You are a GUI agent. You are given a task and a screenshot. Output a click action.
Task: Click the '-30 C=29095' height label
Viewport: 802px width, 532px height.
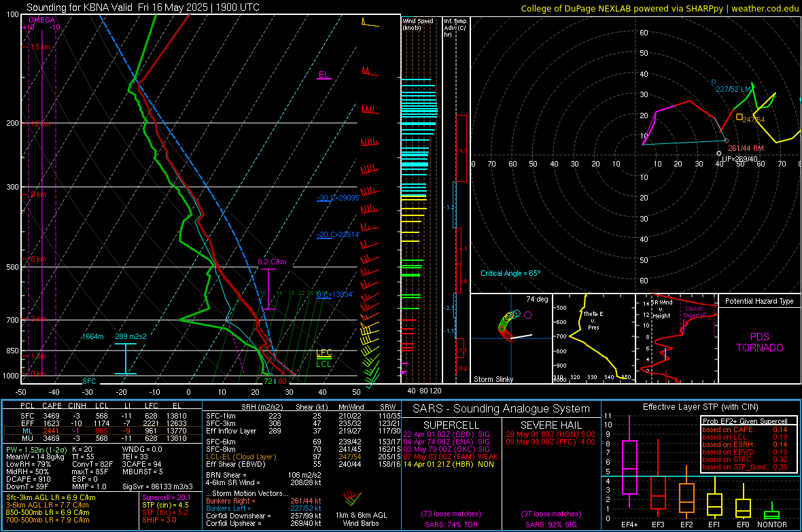tap(338, 198)
